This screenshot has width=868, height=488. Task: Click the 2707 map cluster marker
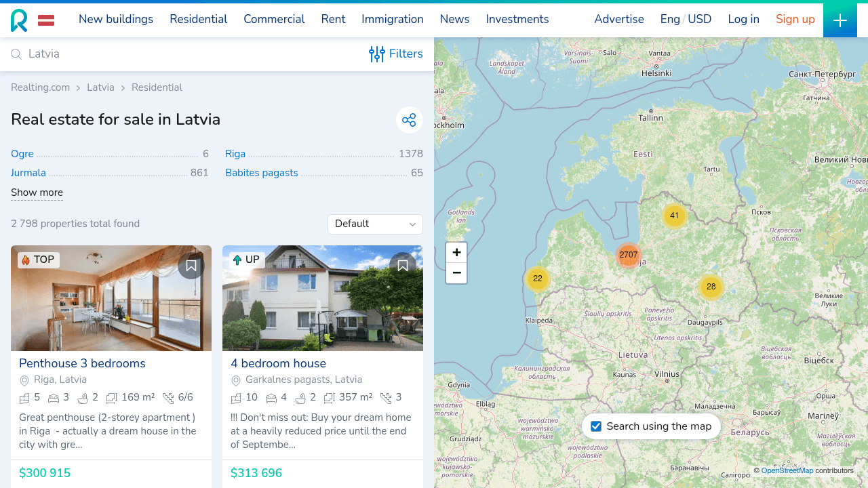click(x=629, y=255)
